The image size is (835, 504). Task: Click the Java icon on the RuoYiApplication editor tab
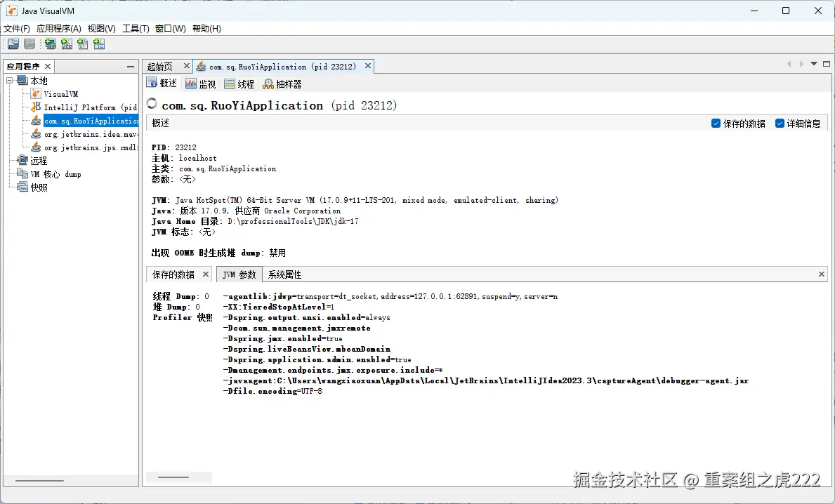coord(201,66)
